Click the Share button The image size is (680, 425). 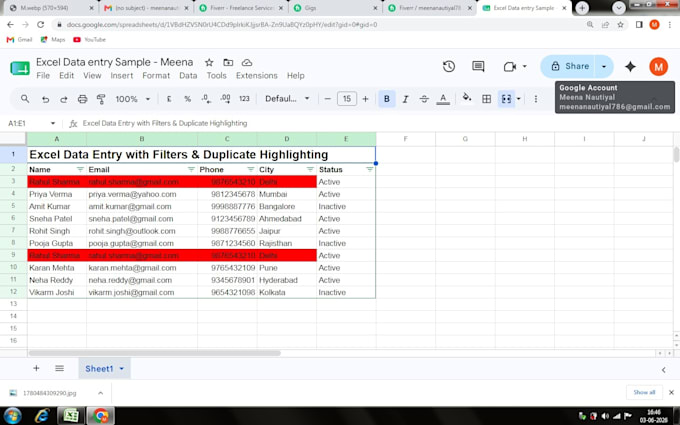pyautogui.click(x=569, y=66)
